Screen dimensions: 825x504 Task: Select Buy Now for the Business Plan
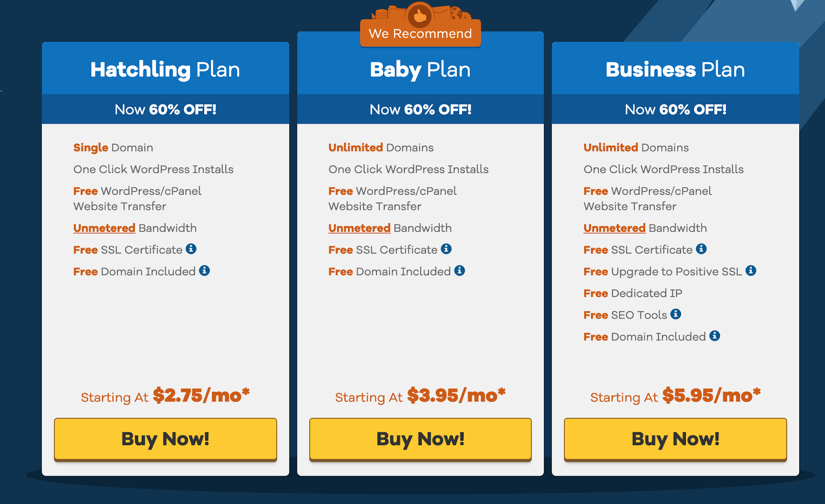click(x=675, y=439)
